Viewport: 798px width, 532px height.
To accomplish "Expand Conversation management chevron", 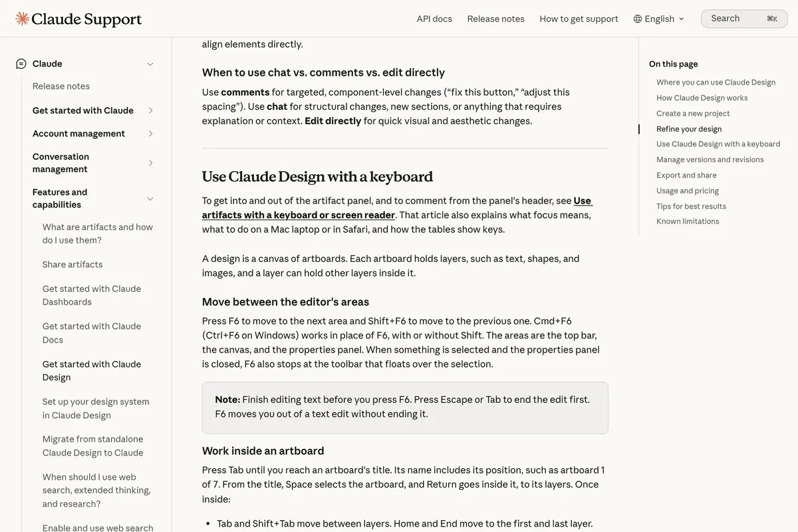I will pyautogui.click(x=150, y=163).
